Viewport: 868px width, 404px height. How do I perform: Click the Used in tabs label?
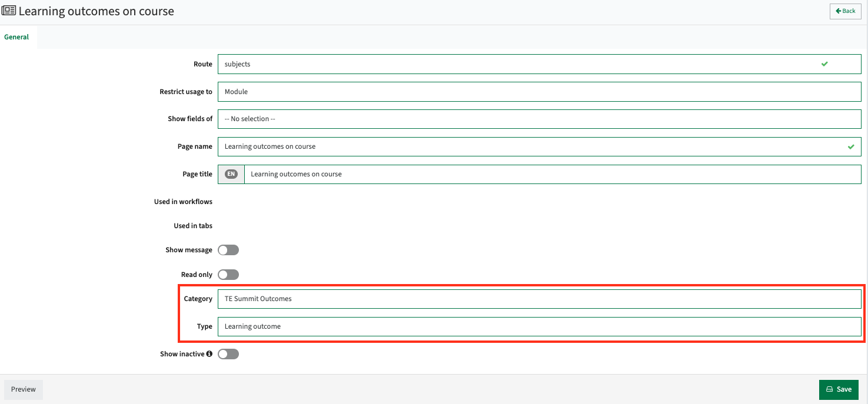point(193,226)
